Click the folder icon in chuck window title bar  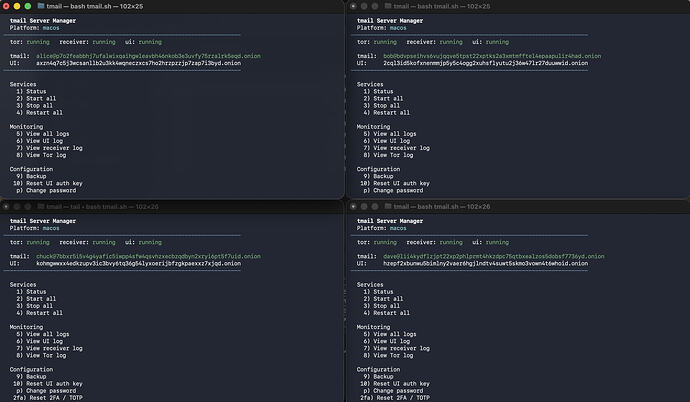(x=40, y=206)
